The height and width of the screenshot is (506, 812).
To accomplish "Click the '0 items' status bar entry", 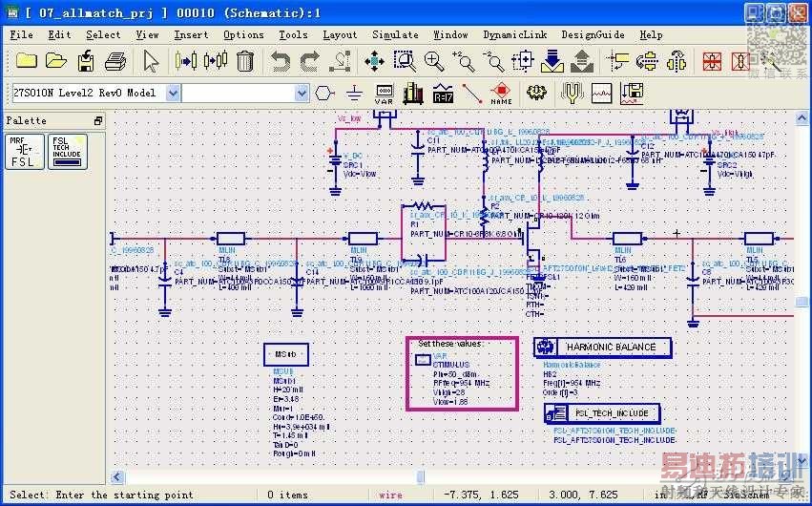I will click(x=287, y=495).
